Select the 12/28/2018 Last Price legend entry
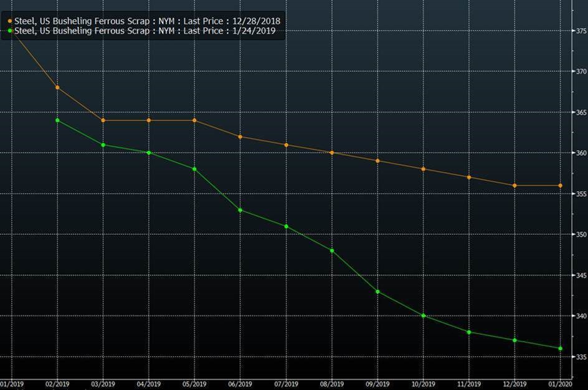Screen dimensions: 588x390 [146, 21]
